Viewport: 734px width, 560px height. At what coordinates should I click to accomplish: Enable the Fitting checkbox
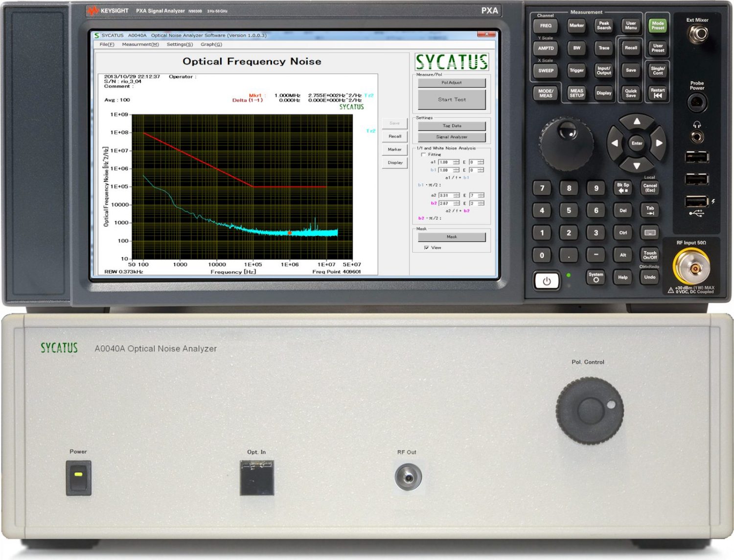(423, 155)
